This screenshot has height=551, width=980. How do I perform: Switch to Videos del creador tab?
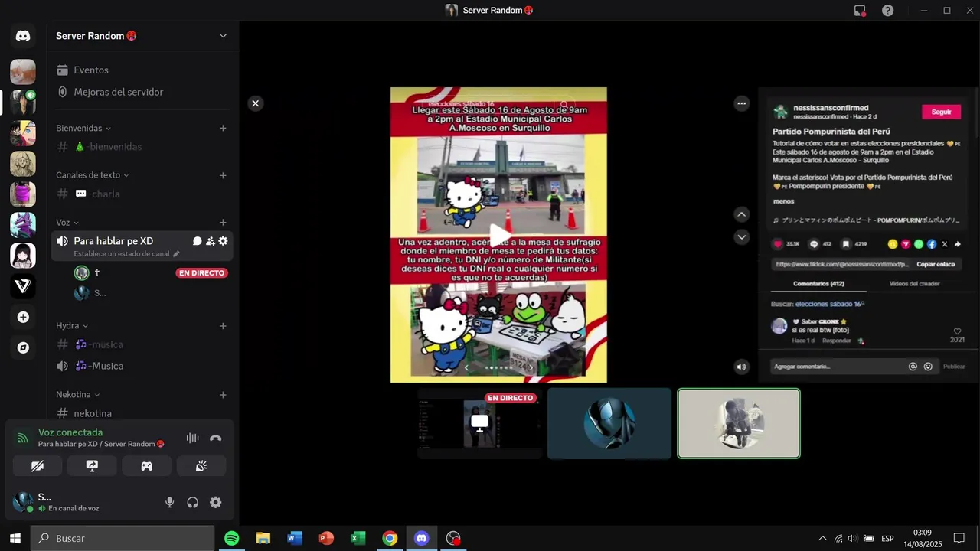pyautogui.click(x=914, y=284)
